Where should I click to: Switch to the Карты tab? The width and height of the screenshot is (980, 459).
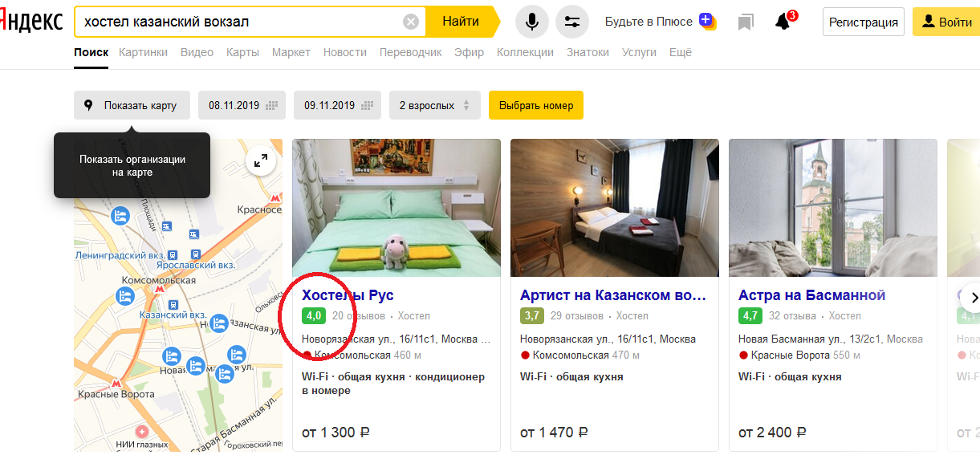pyautogui.click(x=242, y=52)
